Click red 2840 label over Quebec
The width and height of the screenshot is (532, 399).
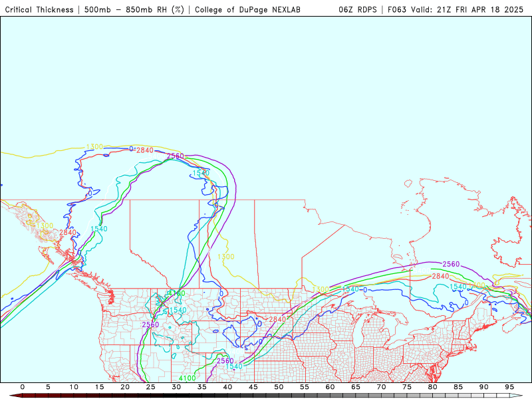click(440, 277)
